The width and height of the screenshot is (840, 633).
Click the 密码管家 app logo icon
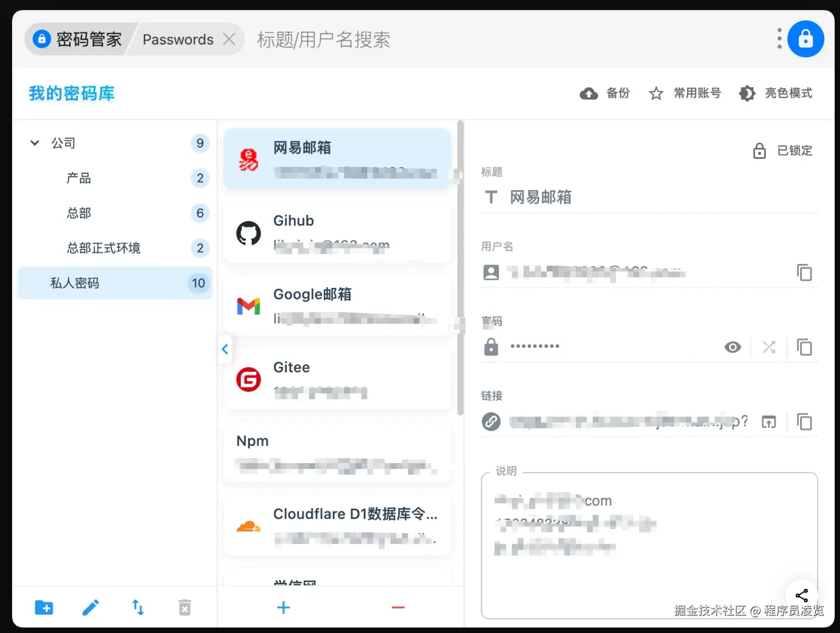click(x=42, y=39)
